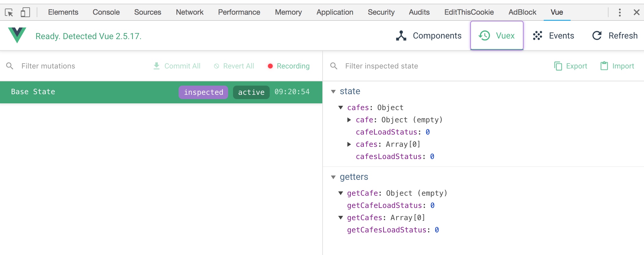Click the Ready. Detected Vue 2.5.17. message
The image size is (644, 255).
click(x=88, y=36)
